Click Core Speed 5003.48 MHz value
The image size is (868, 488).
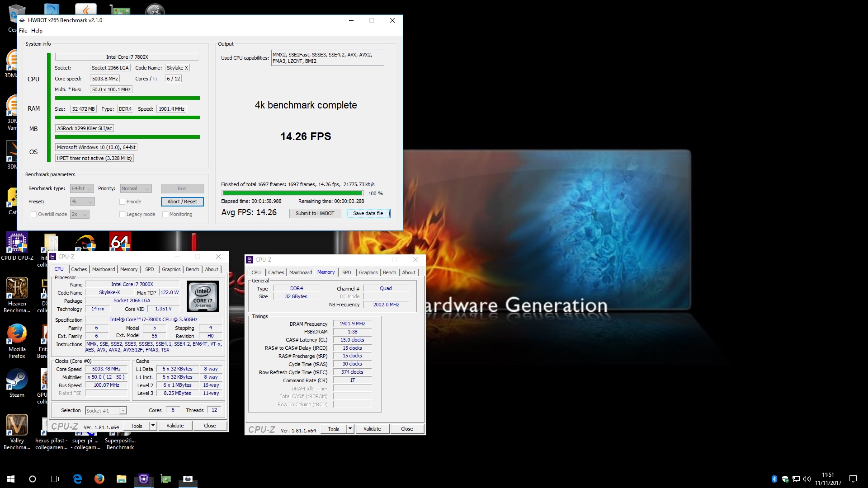click(106, 369)
